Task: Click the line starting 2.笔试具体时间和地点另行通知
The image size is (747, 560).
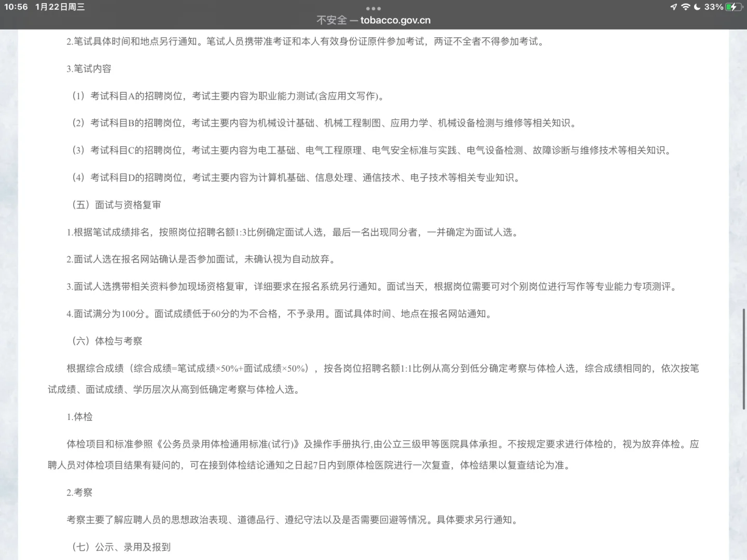Action: pos(306,41)
